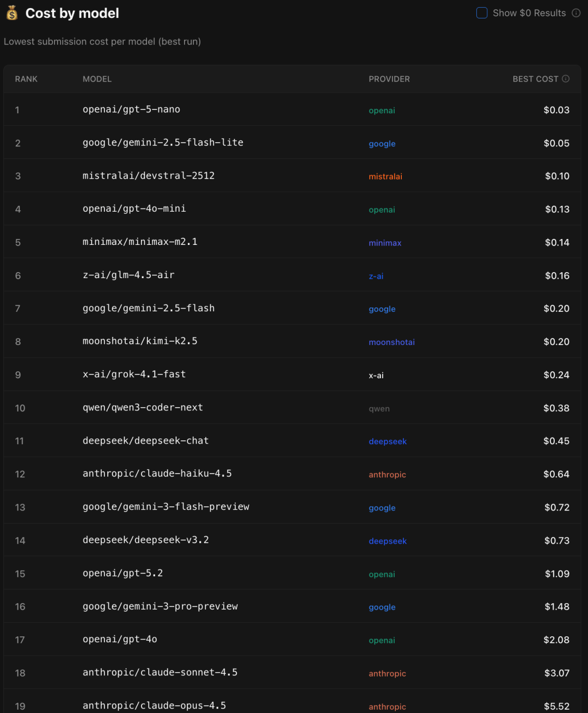Open the deepseek link for deepseek-chat
Screen dimensions: 588x713
(388, 441)
